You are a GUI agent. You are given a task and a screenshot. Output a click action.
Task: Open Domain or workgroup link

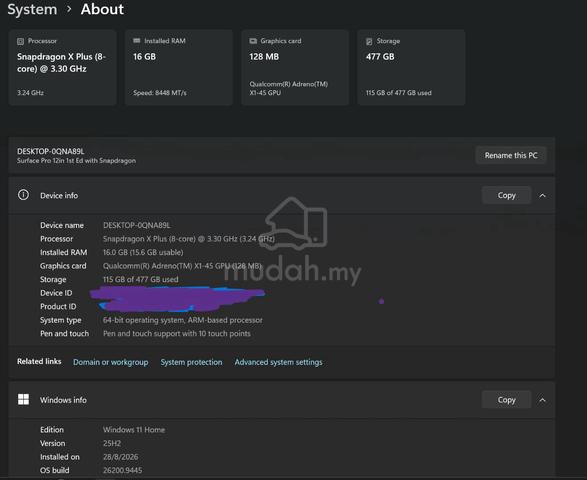coord(110,362)
